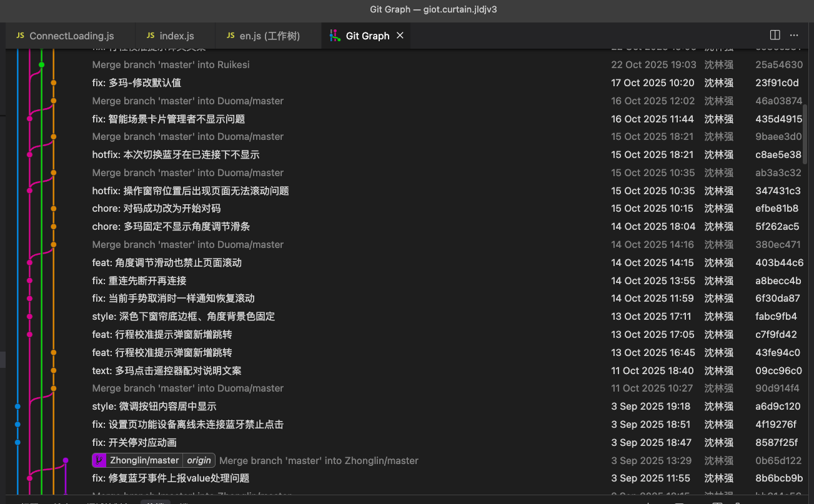Click commit hash 09cc96c0
The height and width of the screenshot is (504, 814).
(778, 370)
